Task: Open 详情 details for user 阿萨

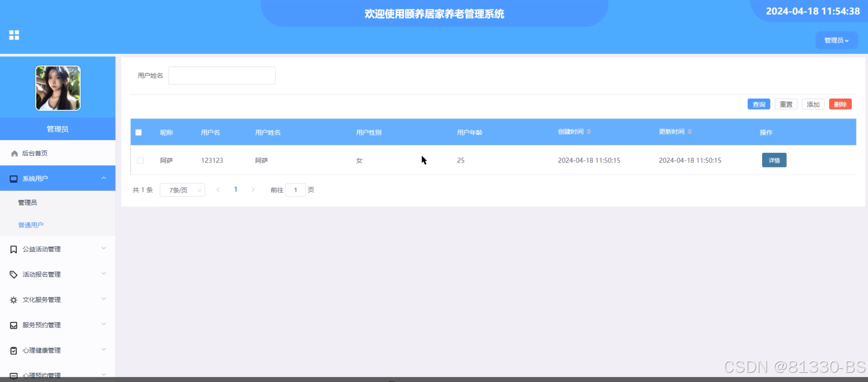Action: coord(774,160)
